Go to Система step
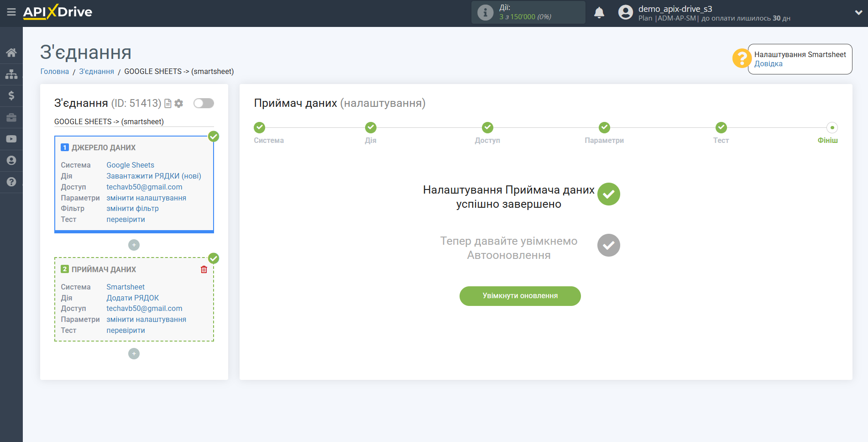The image size is (868, 442). coord(260,127)
